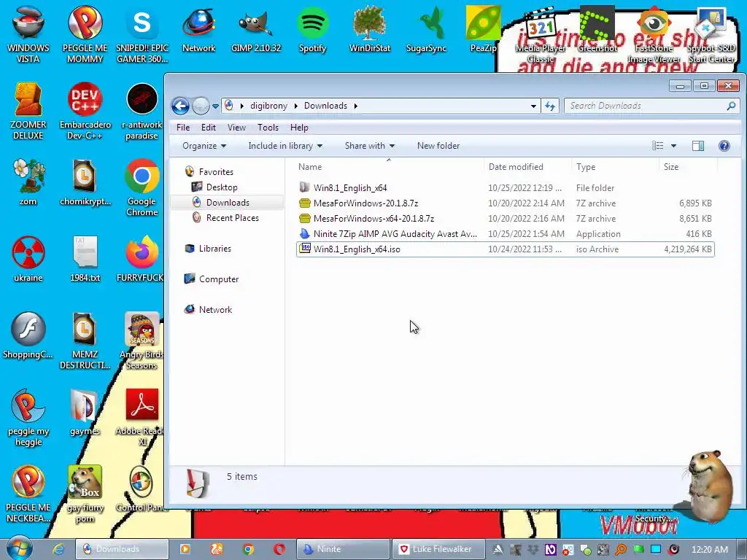Click the peggle my heggle desktop icon

pyautogui.click(x=28, y=418)
